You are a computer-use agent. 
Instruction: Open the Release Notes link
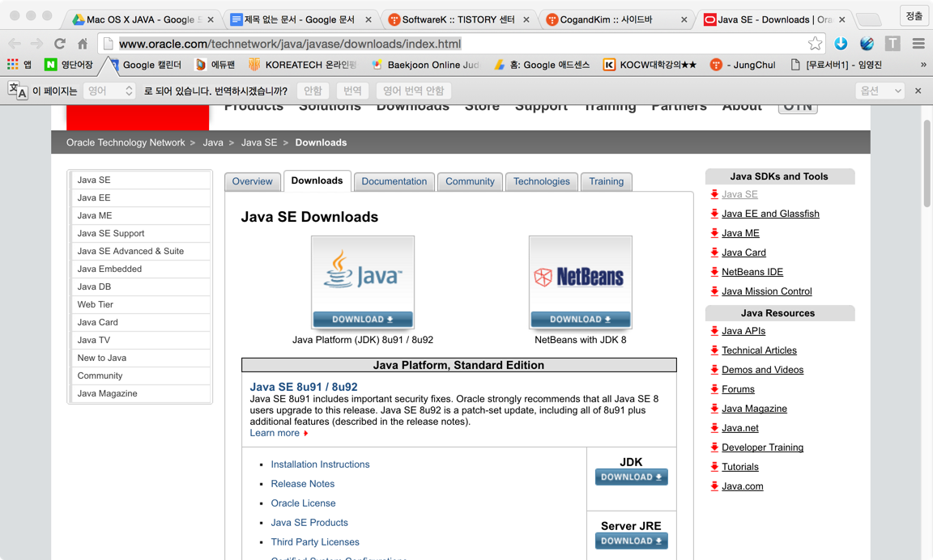click(x=303, y=484)
